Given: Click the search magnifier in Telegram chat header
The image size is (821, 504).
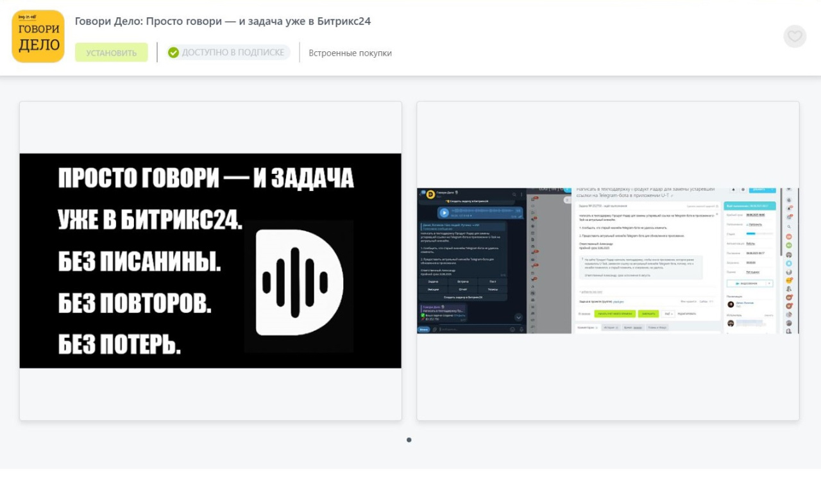Looking at the screenshot, I should (x=513, y=194).
